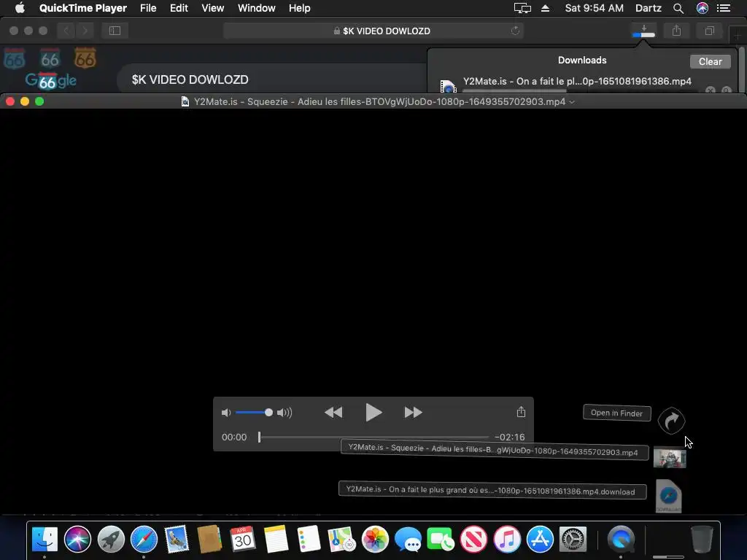Open Maps from the Dock
The width and height of the screenshot is (747, 560).
click(341, 539)
